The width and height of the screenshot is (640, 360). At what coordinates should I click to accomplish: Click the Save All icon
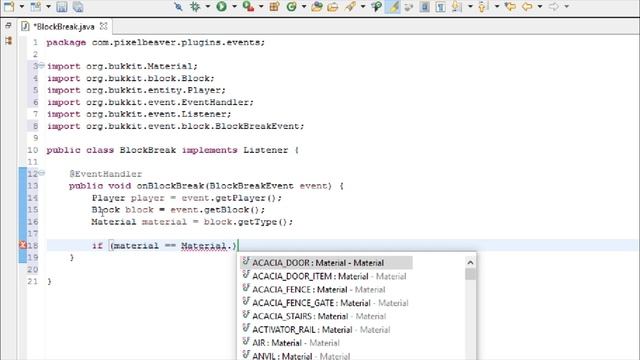coord(78,7)
